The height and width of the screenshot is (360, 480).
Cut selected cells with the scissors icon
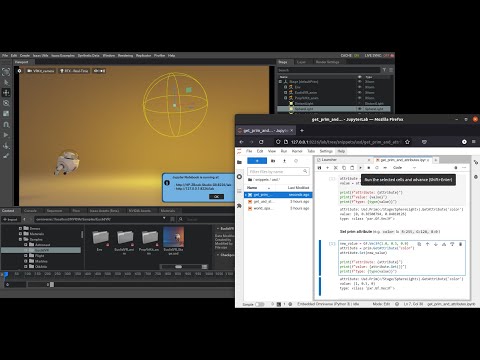click(336, 168)
